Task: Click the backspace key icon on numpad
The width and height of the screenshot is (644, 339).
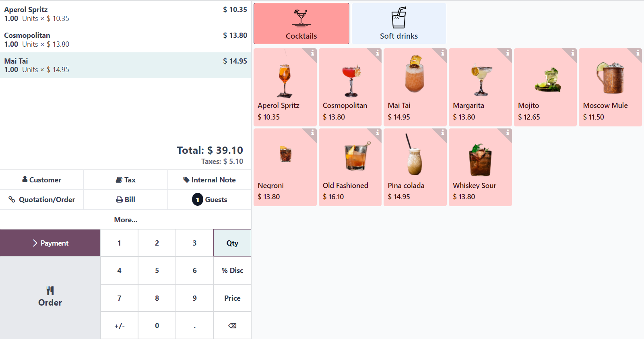Action: pyautogui.click(x=232, y=325)
